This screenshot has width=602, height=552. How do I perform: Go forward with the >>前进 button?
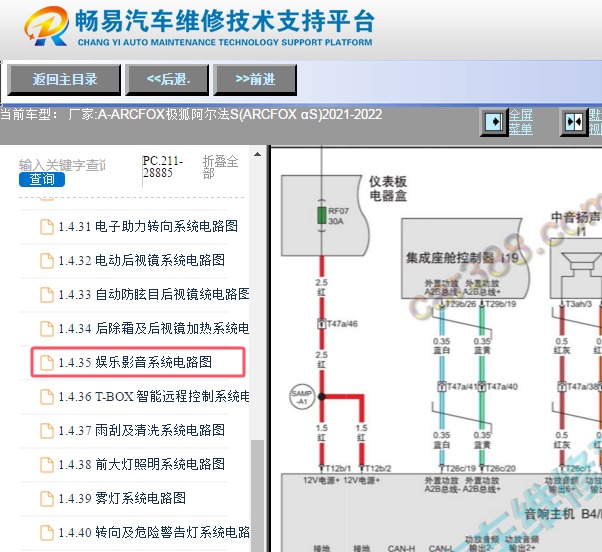click(x=255, y=79)
